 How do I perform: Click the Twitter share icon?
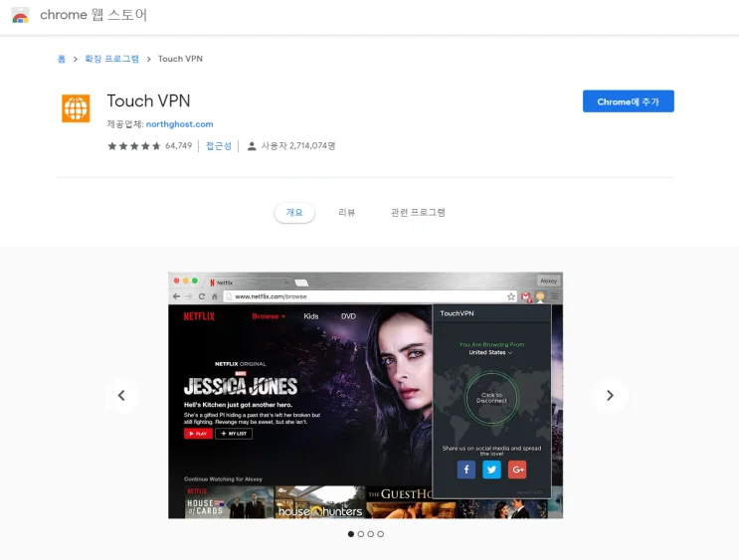click(x=491, y=469)
